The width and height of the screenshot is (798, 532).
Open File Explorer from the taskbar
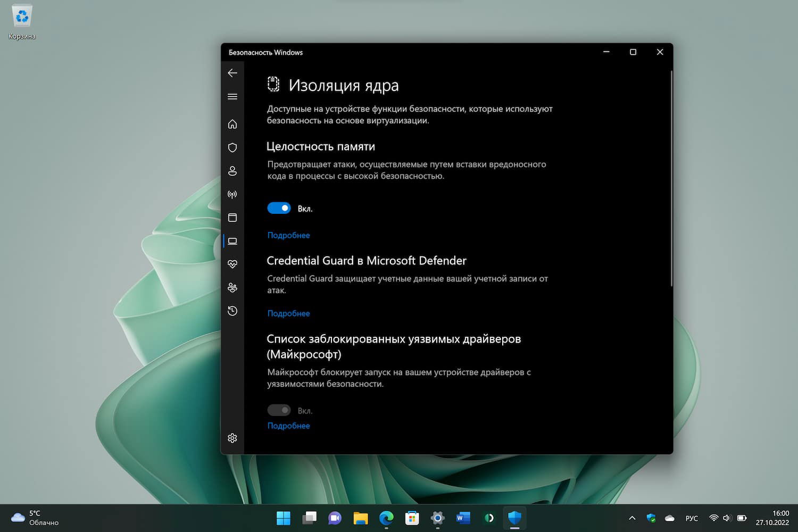[361, 518]
